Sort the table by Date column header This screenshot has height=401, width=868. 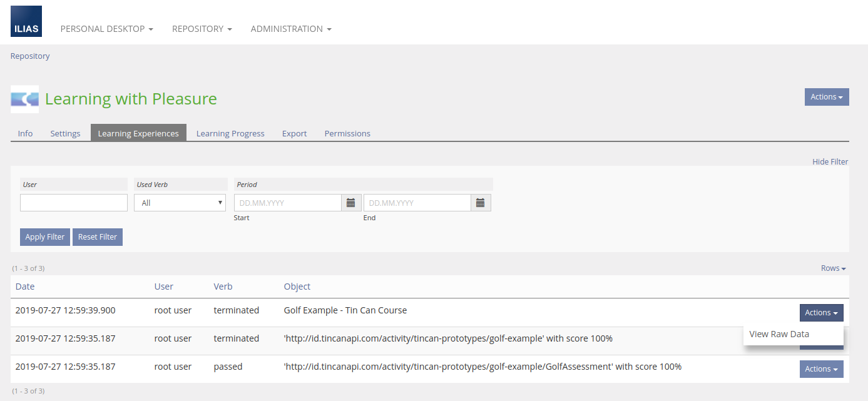click(25, 287)
